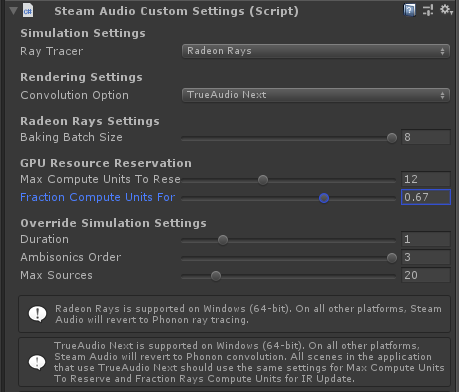Click the Steam Audio Custom Settings title
The image size is (459, 392).
click(176, 11)
